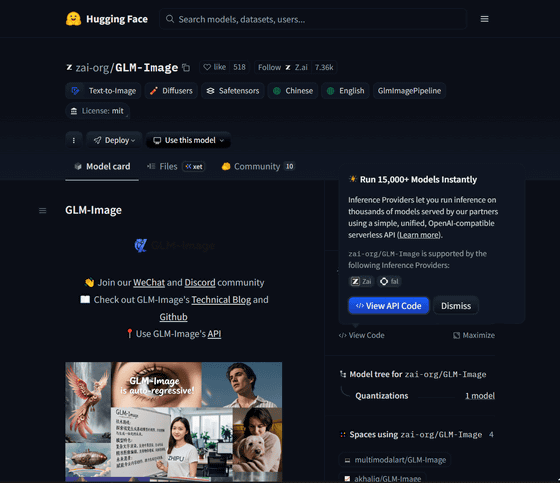The image size is (560, 483).
Task: Open the Use this model dropdown
Action: click(x=188, y=140)
